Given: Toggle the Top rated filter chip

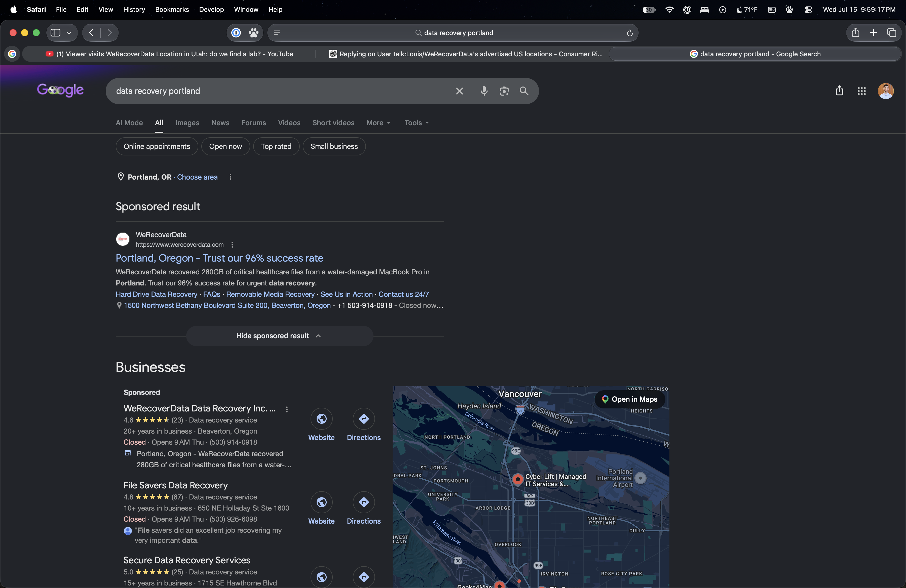Looking at the screenshot, I should pos(276,146).
